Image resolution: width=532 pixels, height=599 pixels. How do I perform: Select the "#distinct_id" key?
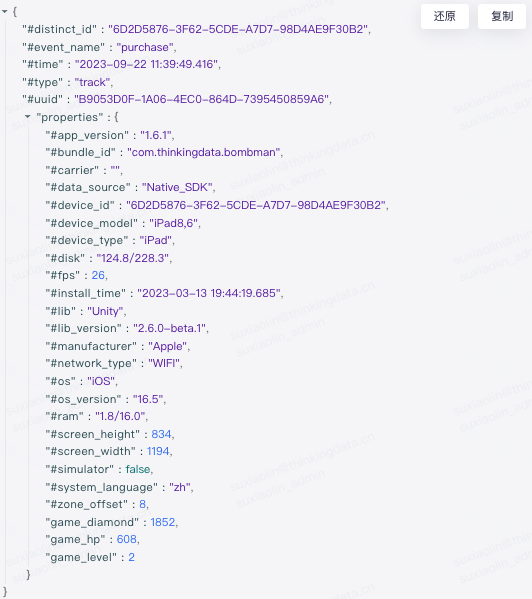[59, 29]
